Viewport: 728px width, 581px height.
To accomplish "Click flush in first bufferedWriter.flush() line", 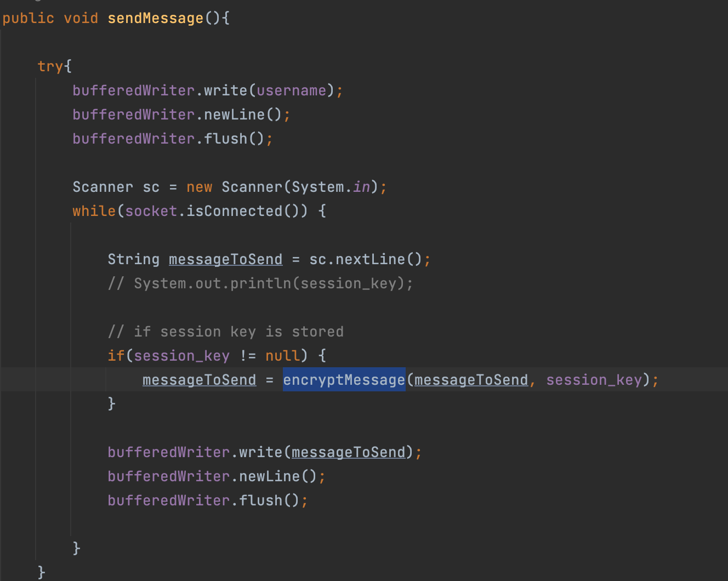I will point(226,139).
